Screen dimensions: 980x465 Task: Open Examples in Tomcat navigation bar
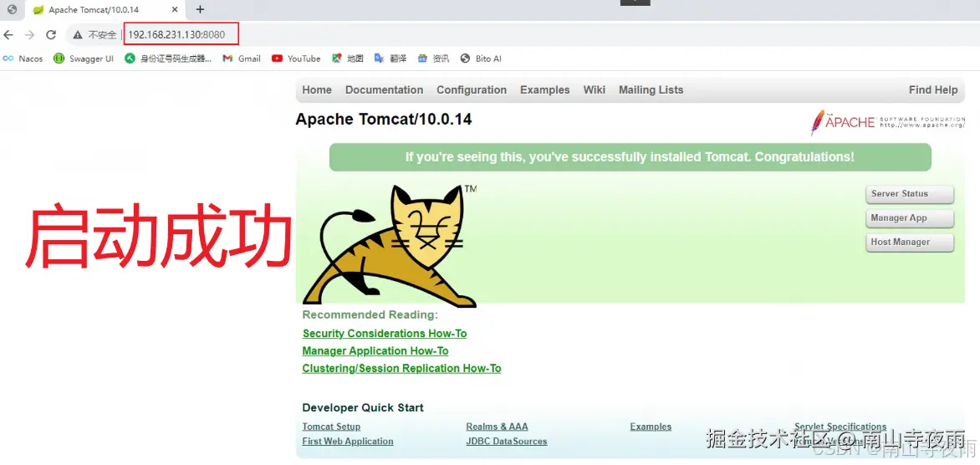(x=545, y=90)
